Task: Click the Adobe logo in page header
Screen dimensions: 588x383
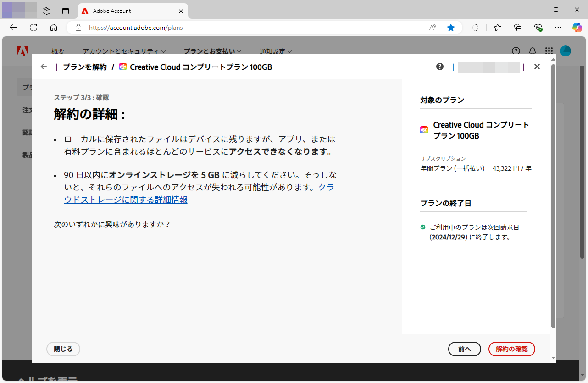Action: click(22, 51)
